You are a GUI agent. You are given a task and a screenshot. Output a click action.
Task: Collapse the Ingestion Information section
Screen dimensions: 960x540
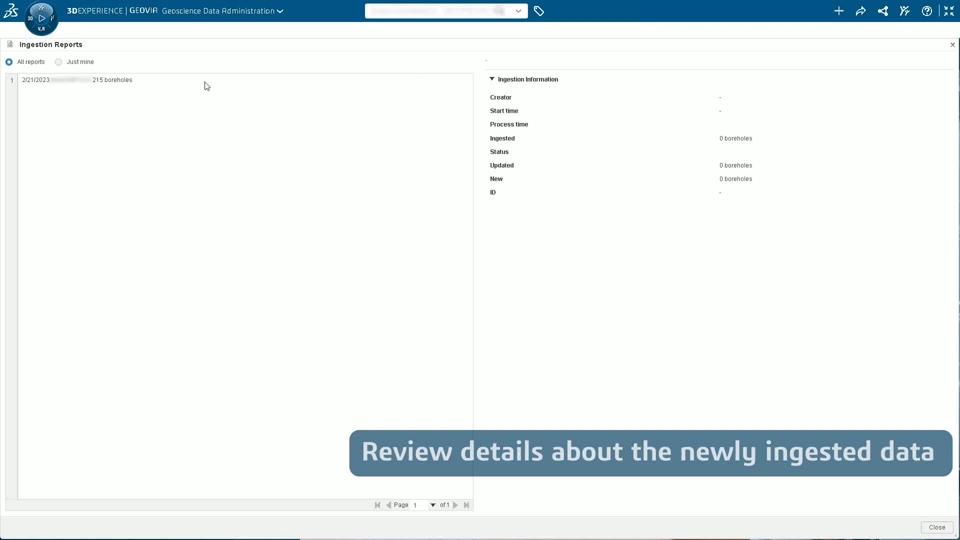492,79
